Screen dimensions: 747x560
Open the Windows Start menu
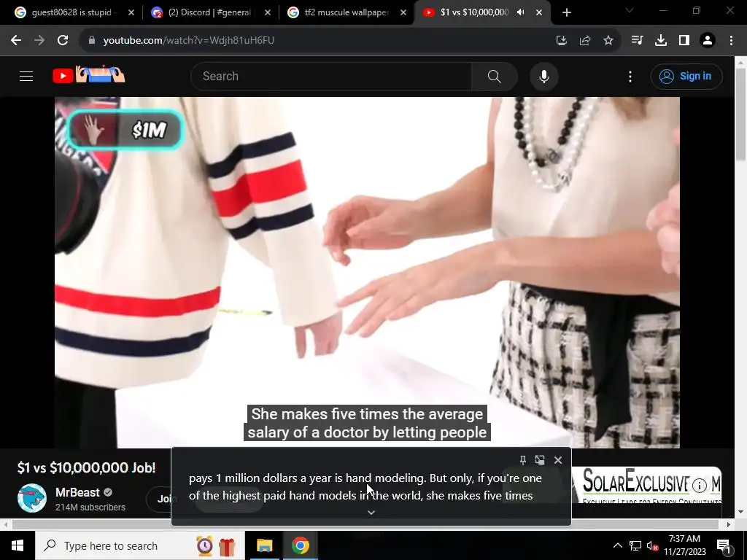(x=18, y=545)
